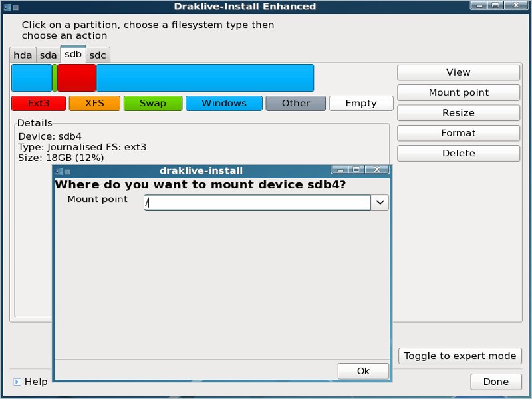Viewport: 532px width, 399px height.
Task: Click the Mount point text field
Action: point(257,203)
